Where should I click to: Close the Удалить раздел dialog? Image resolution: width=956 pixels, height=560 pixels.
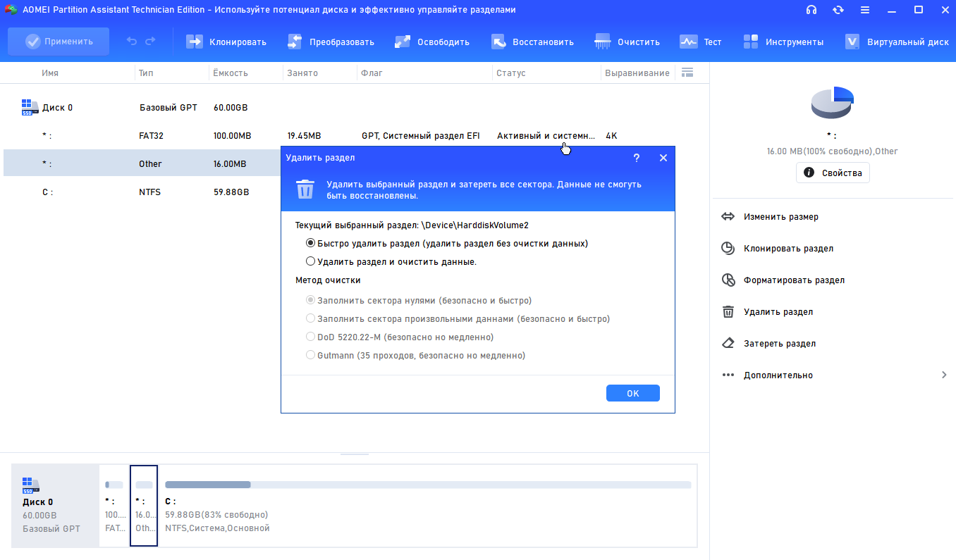coord(663,158)
